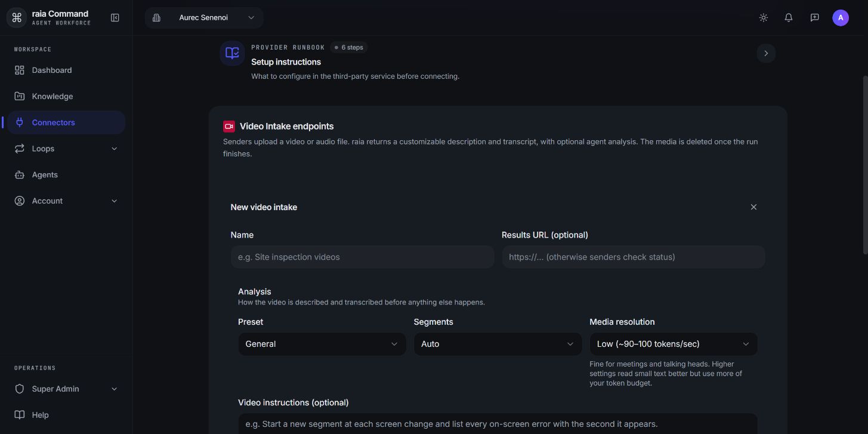Click the page vertical scrollbar
The height and width of the screenshot is (434, 868).
(865, 165)
